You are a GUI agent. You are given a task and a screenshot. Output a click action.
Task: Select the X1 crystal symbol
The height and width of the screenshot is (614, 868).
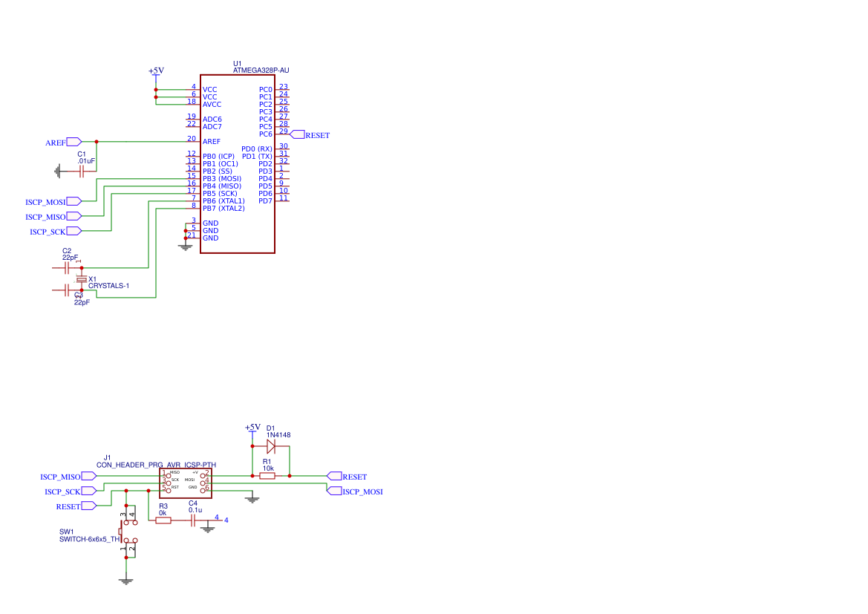point(82,279)
